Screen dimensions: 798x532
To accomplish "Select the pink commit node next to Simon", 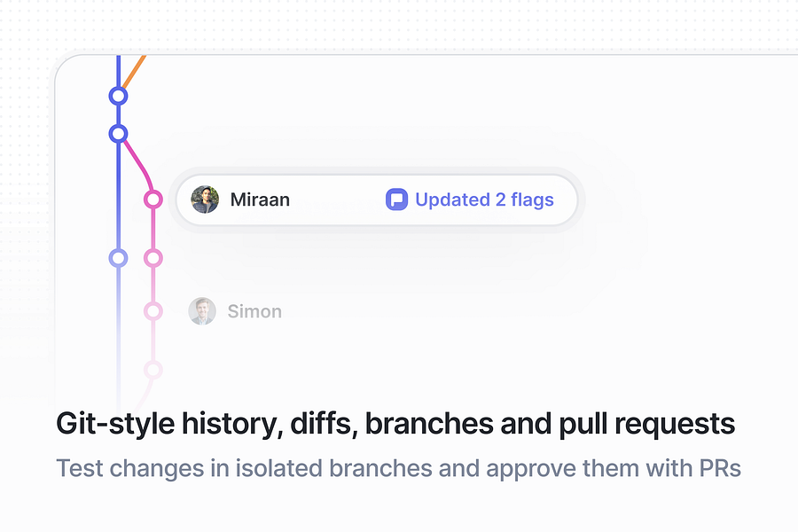I will coord(153,311).
